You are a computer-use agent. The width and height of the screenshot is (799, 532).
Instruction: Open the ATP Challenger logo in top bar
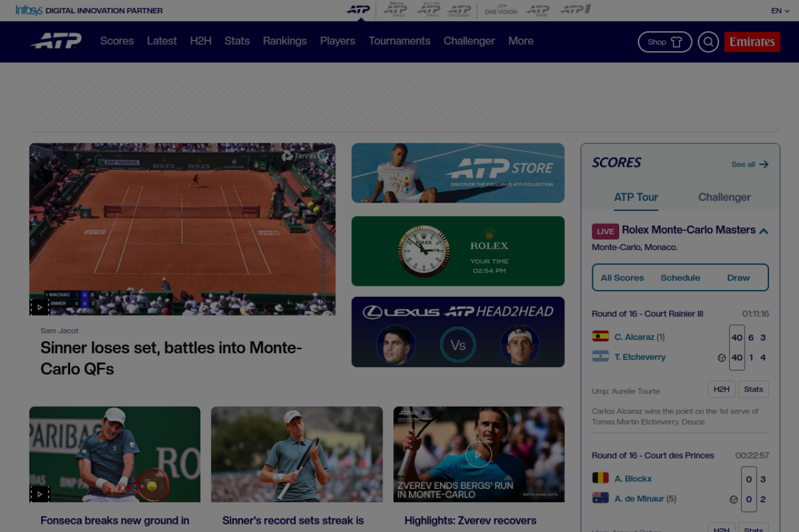pos(459,9)
